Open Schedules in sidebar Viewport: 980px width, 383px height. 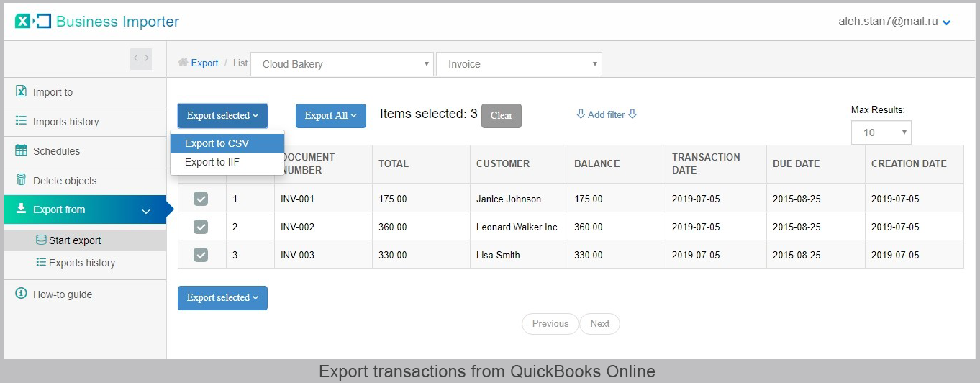85,151
